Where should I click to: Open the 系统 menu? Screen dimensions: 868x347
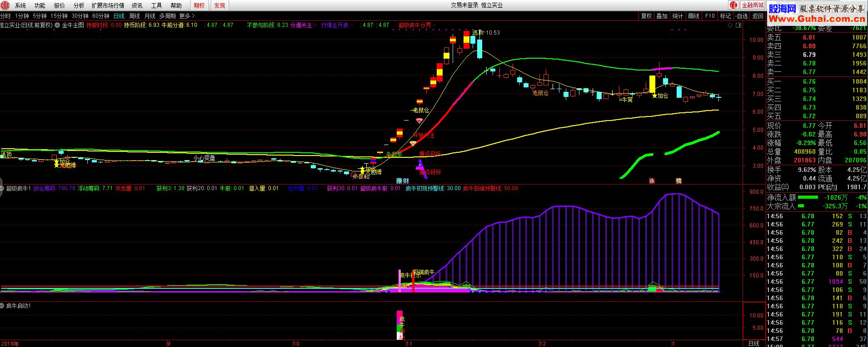20,5
